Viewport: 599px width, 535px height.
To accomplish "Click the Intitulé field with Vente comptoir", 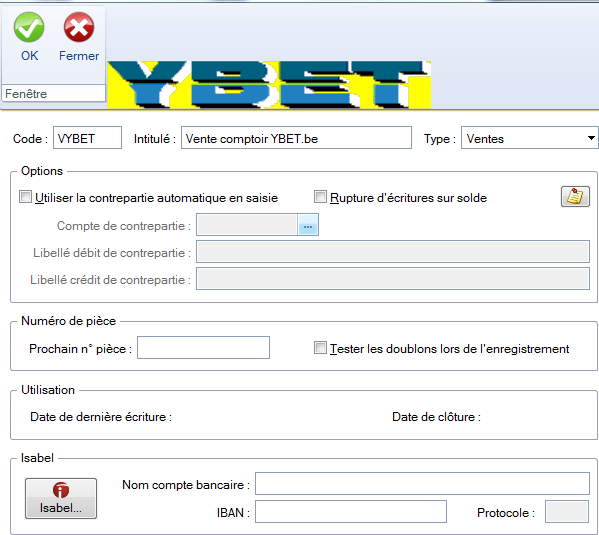I will coord(296,138).
